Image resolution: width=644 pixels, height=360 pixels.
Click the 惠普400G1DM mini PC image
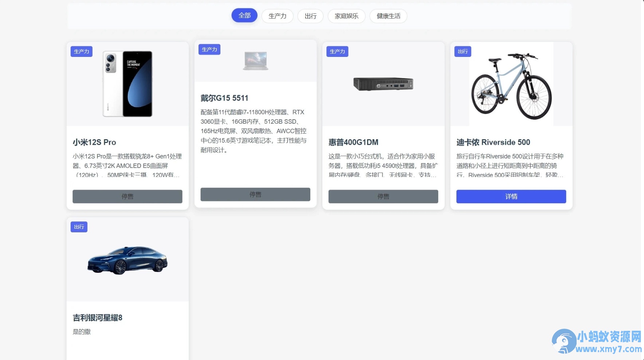(x=383, y=84)
